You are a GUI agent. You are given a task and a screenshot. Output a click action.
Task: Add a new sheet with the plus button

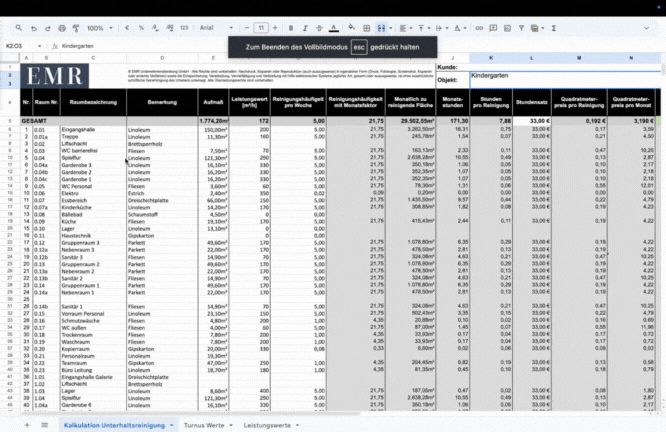point(25,425)
